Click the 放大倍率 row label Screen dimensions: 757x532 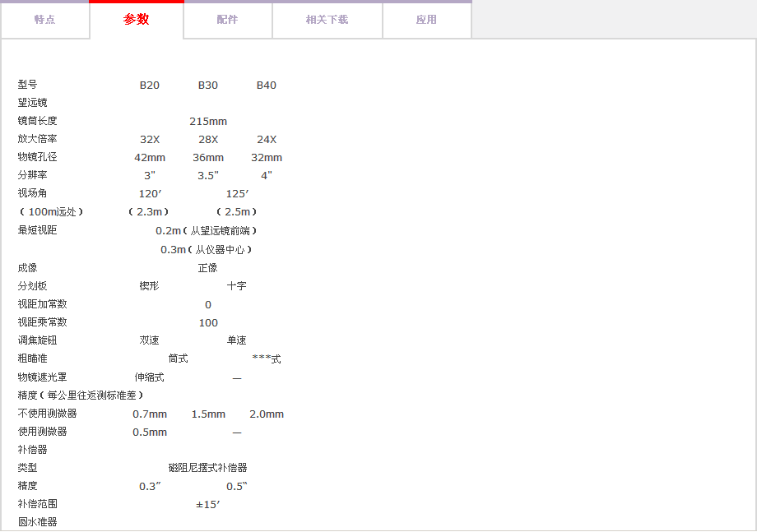pyautogui.click(x=38, y=140)
